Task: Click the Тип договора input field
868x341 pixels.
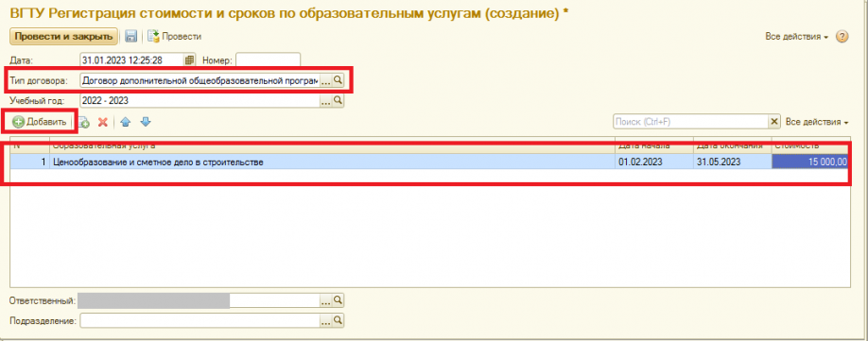Action: (x=200, y=80)
